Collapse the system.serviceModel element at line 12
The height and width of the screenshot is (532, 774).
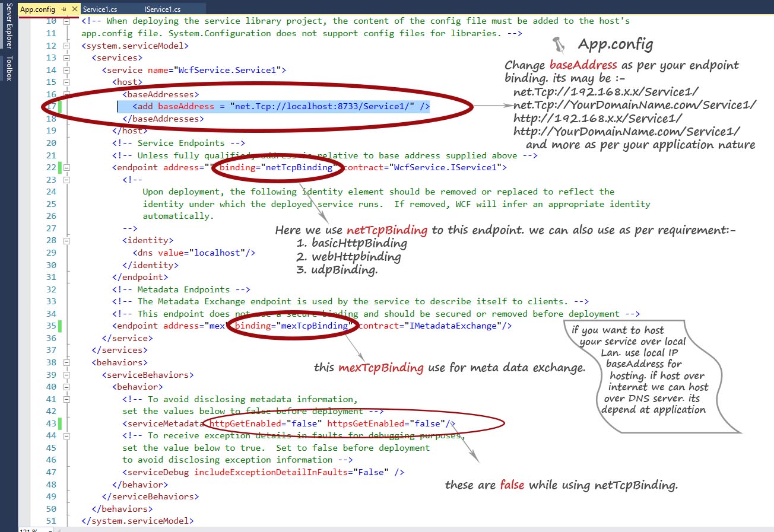(x=67, y=46)
